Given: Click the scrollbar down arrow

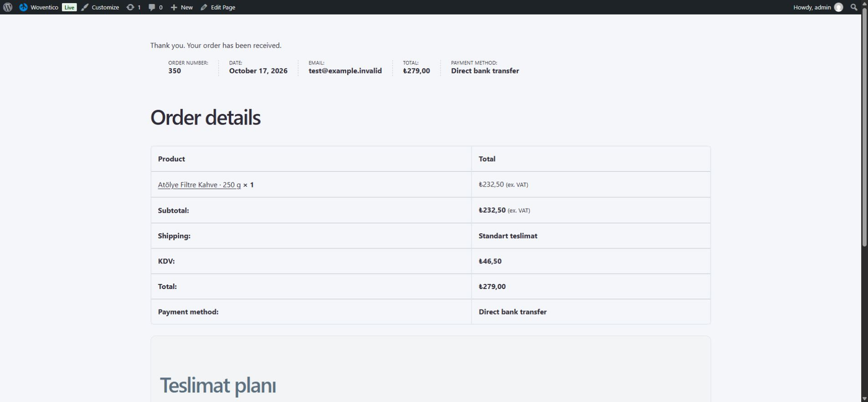Looking at the screenshot, I should pyautogui.click(x=864, y=398).
